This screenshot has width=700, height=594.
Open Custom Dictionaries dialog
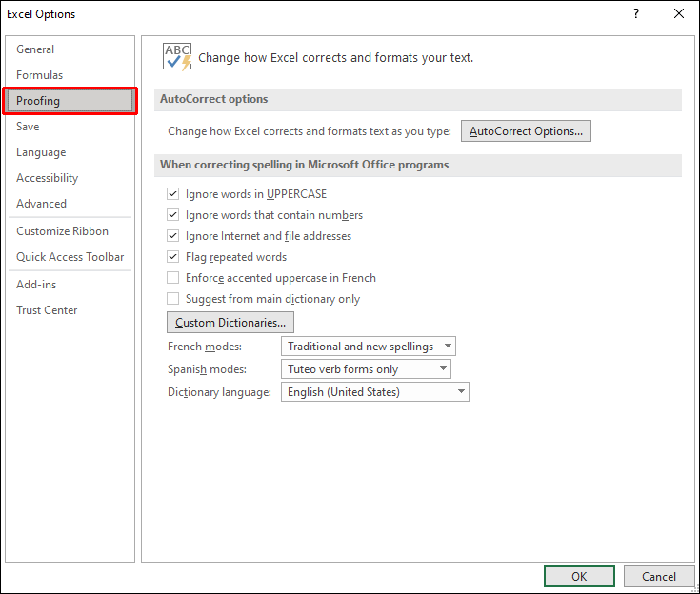230,323
